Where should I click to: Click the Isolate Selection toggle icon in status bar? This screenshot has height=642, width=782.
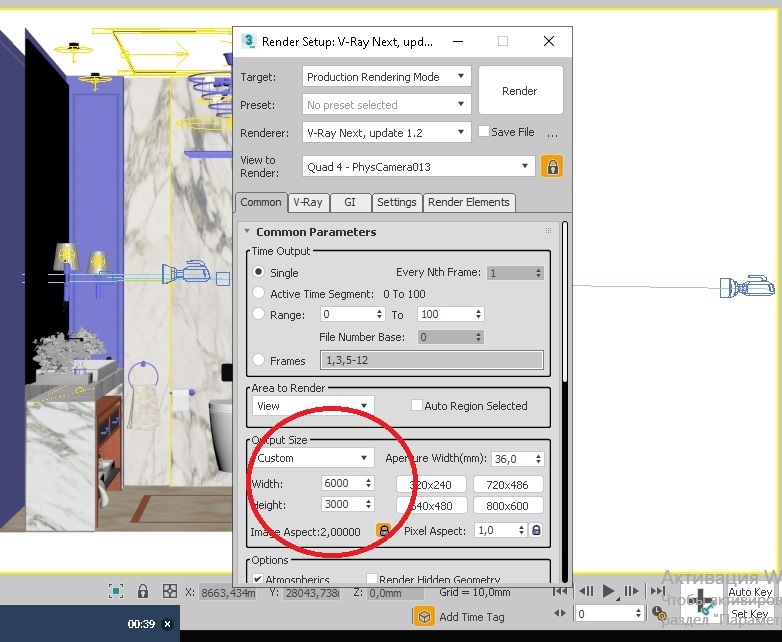coord(116,591)
